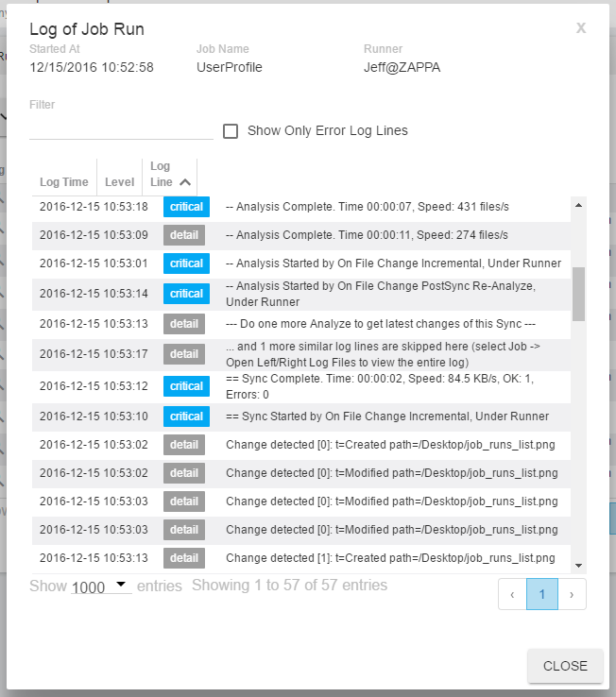The height and width of the screenshot is (697, 616).
Task: Go to previous page of entries
Action: click(512, 595)
